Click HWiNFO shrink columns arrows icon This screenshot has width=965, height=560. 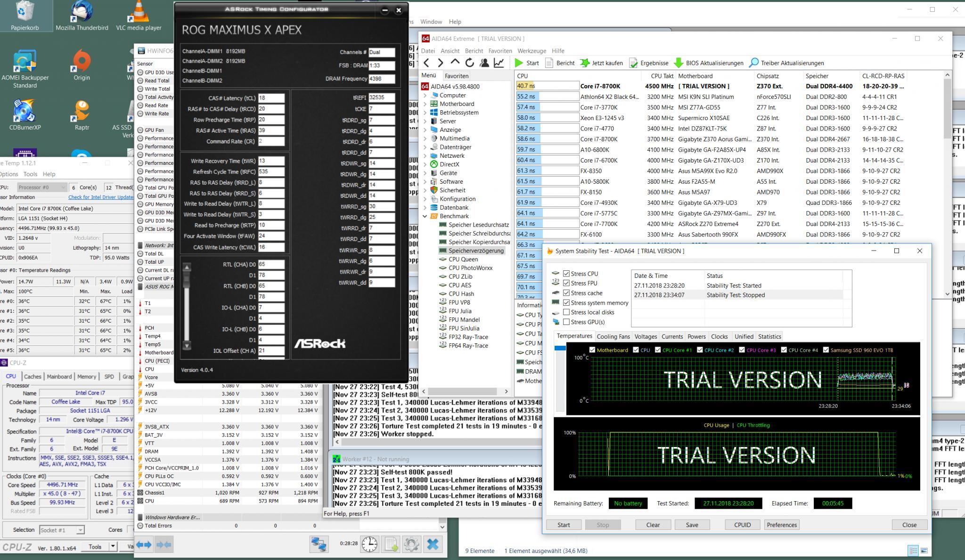tap(164, 544)
